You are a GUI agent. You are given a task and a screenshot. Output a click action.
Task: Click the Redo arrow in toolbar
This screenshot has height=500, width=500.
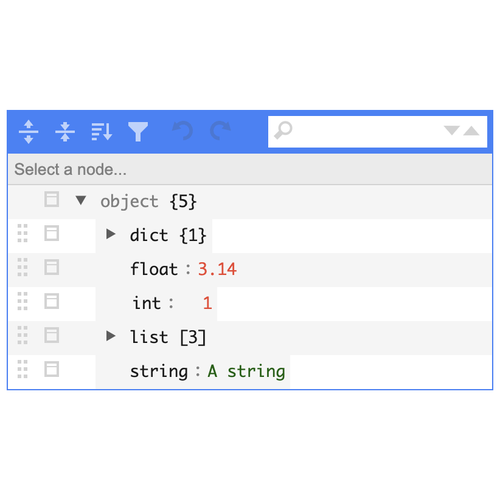pos(220,131)
